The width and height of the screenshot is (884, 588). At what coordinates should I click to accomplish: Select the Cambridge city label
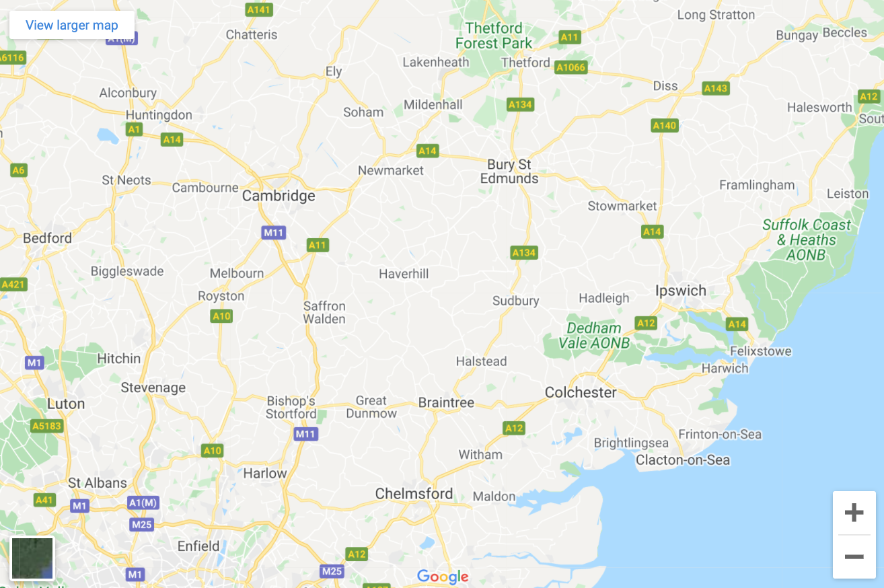[279, 196]
